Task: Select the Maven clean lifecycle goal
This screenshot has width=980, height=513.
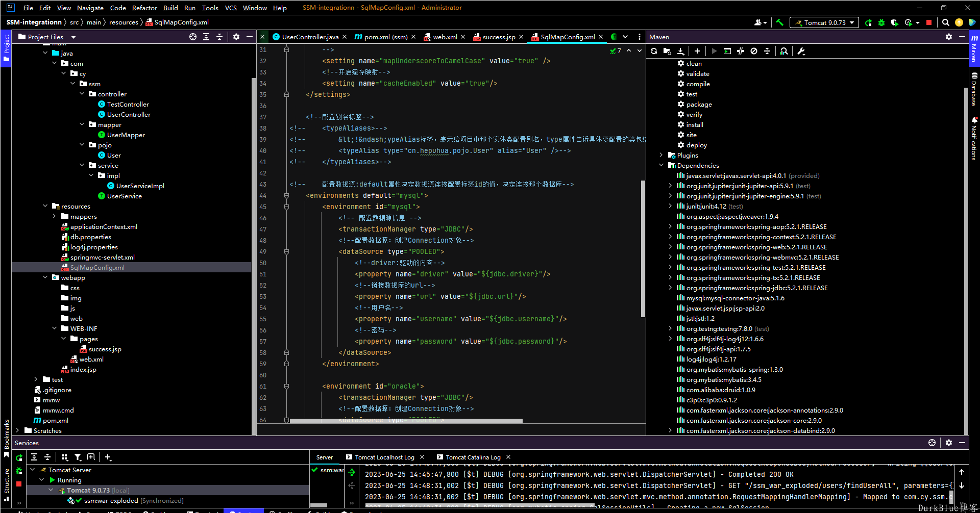Action: coord(689,63)
